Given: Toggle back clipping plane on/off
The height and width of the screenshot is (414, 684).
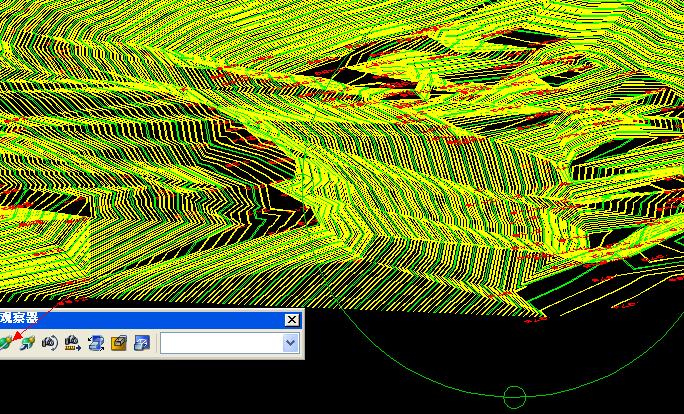Looking at the screenshot, I should coord(142,343).
